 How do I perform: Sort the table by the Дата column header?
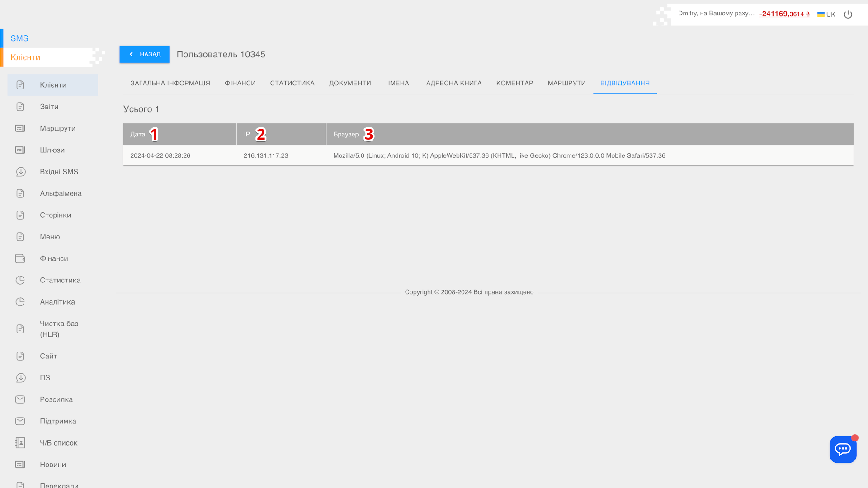pyautogui.click(x=137, y=134)
